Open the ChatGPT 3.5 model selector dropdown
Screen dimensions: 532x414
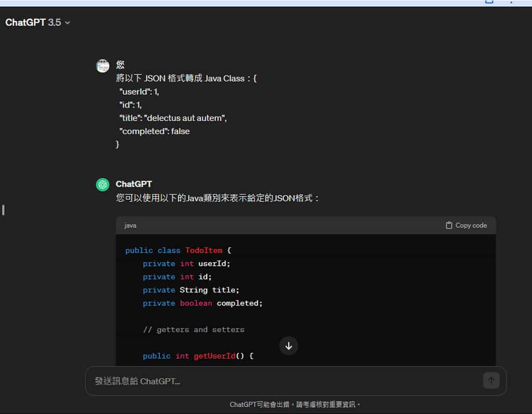[x=37, y=22]
